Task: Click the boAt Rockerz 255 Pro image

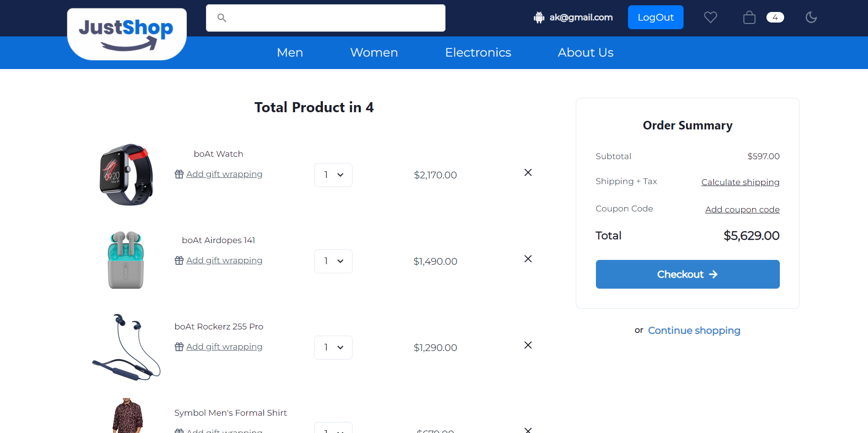Action: coord(126,347)
